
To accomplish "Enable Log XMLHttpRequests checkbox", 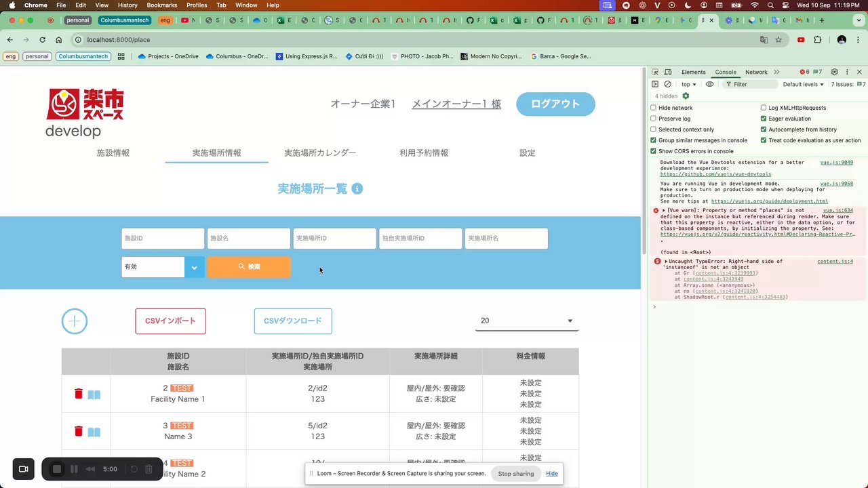I will coord(764,108).
